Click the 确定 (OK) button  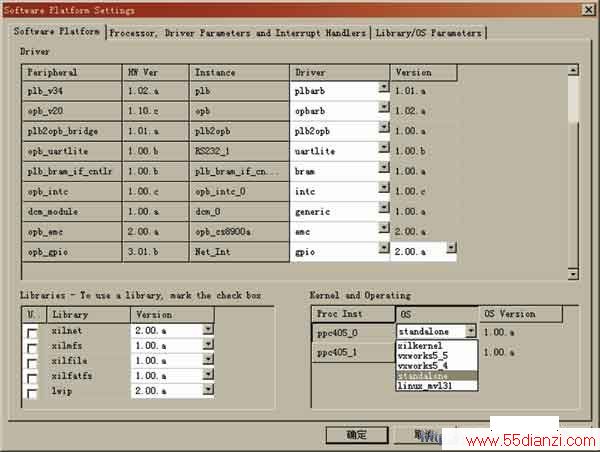coord(357,435)
